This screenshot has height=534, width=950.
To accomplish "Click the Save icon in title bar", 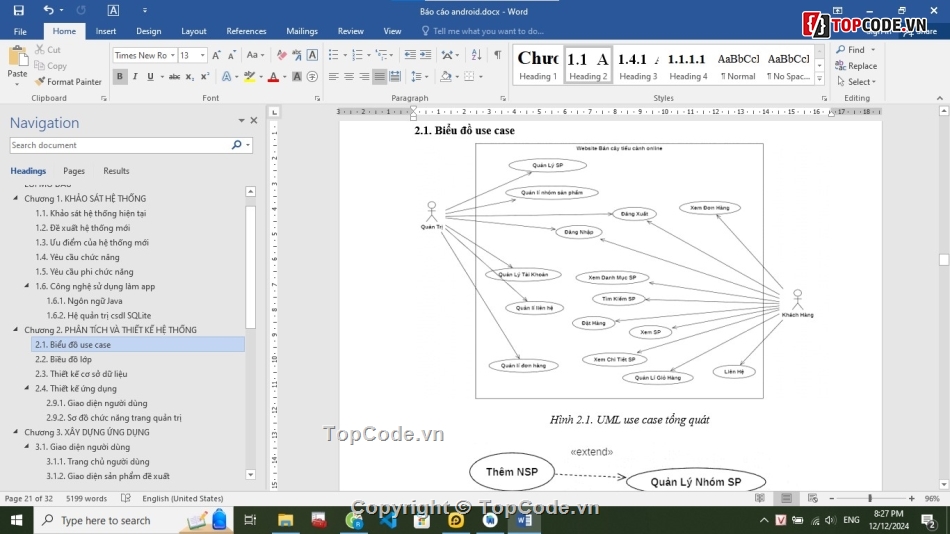I will [x=19, y=10].
